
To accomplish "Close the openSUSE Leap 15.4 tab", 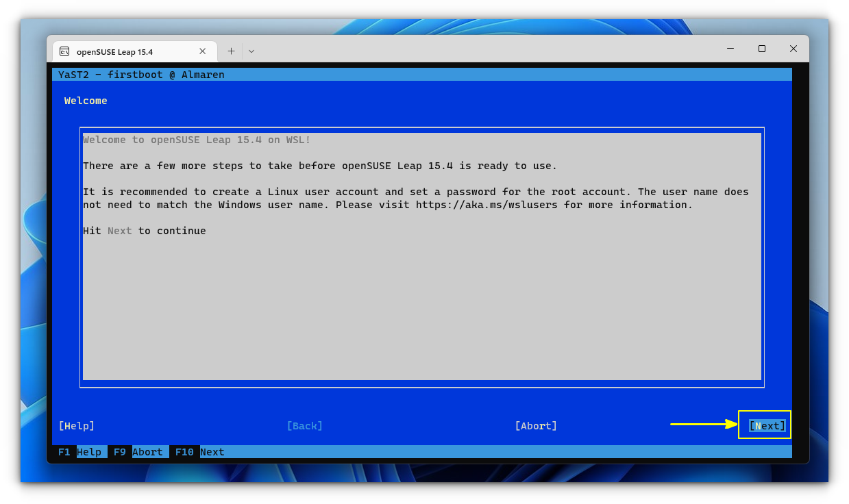I will point(203,51).
